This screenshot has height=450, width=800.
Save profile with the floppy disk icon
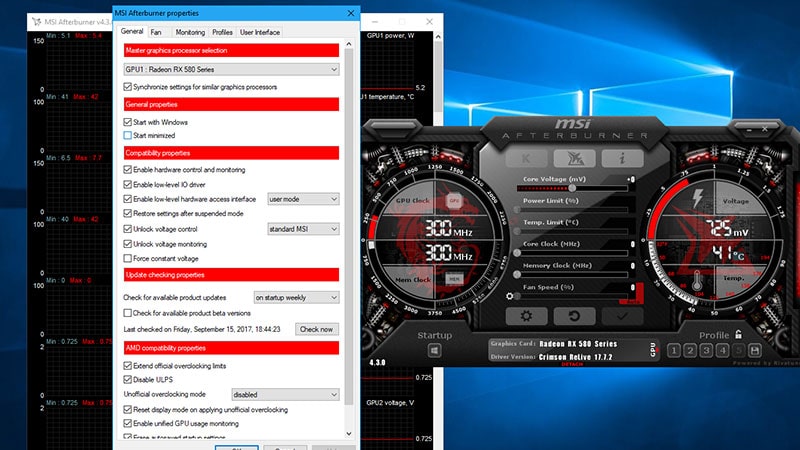pyautogui.click(x=755, y=351)
